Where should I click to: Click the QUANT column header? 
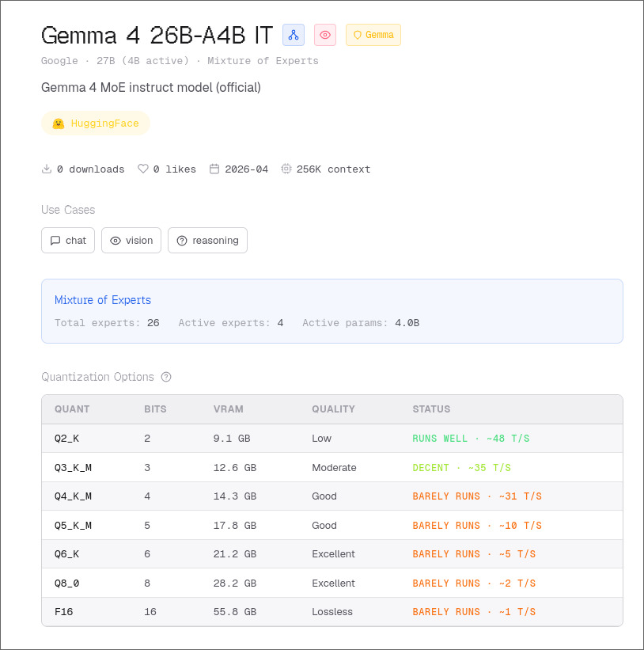72,409
